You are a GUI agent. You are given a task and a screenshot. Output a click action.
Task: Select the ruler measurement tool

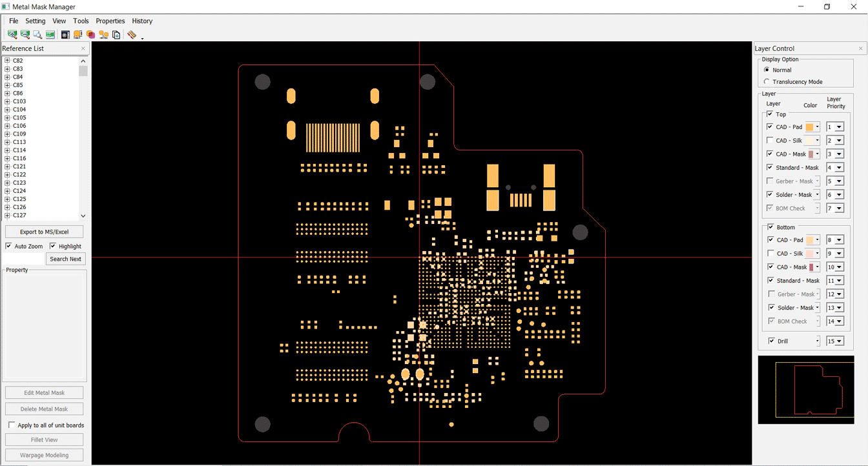pyautogui.click(x=132, y=34)
